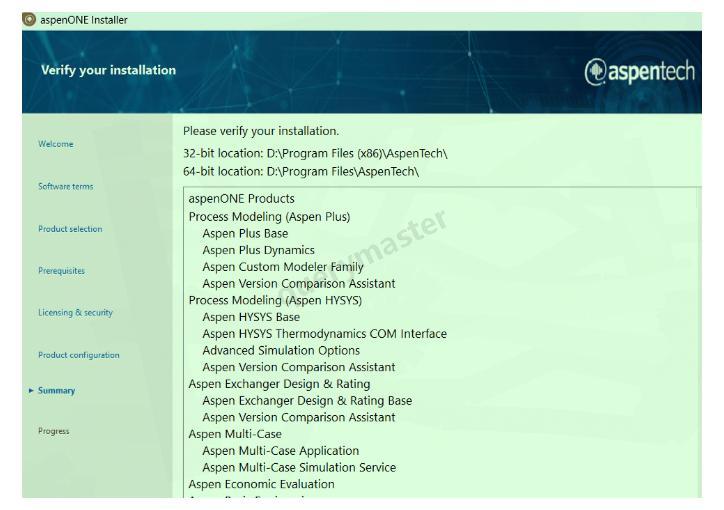Viewport: 724px width, 510px height.
Task: Select the 'Aspen HYSYS Base' entry
Action: [x=251, y=317]
